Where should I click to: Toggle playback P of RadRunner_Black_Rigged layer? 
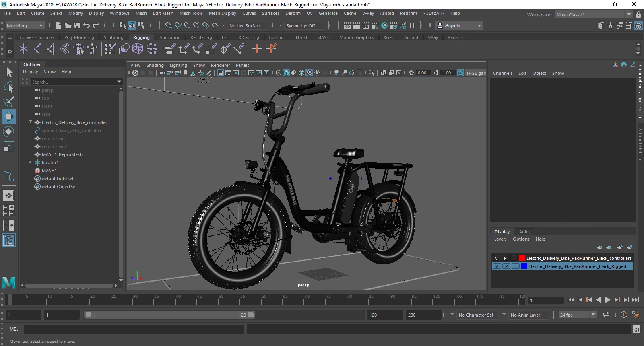point(506,266)
